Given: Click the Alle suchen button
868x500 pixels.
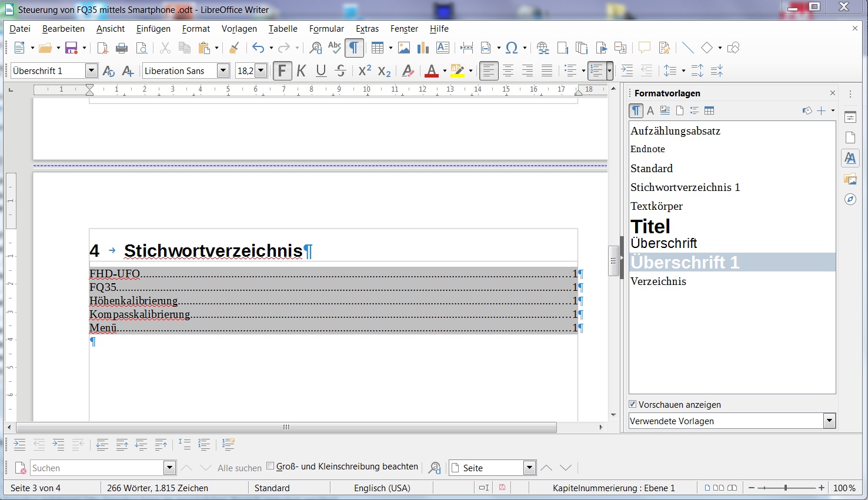Looking at the screenshot, I should 239,468.
